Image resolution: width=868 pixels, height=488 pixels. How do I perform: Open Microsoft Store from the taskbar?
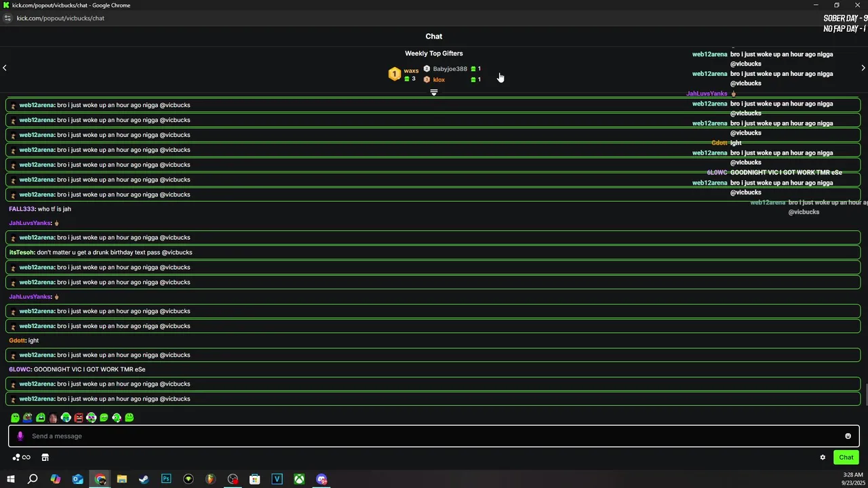click(x=255, y=479)
